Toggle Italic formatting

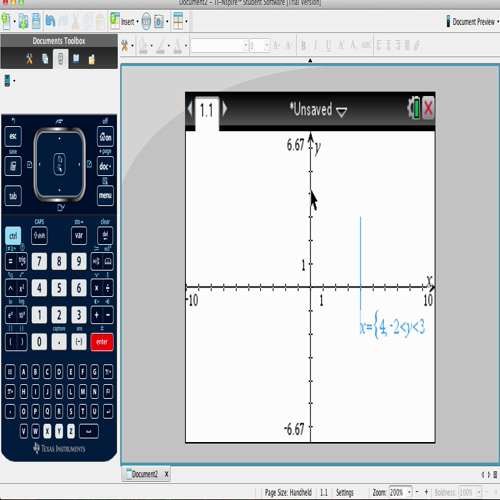pos(315,45)
